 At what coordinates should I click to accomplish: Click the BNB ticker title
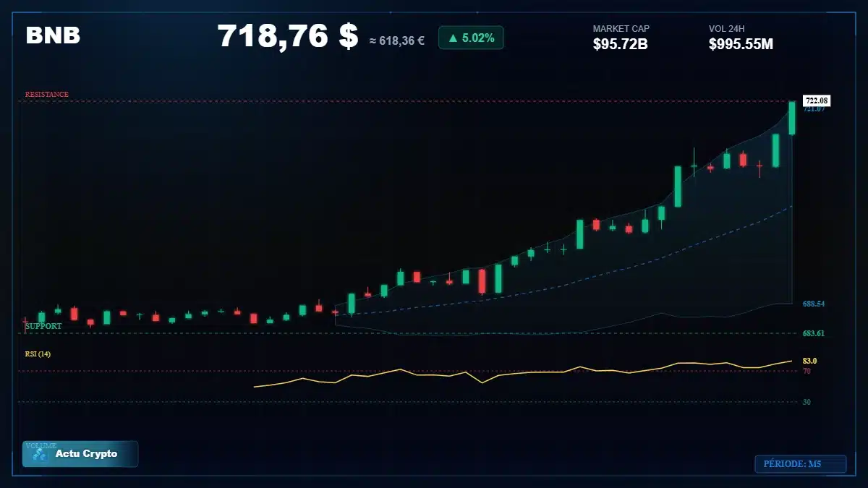[53, 35]
